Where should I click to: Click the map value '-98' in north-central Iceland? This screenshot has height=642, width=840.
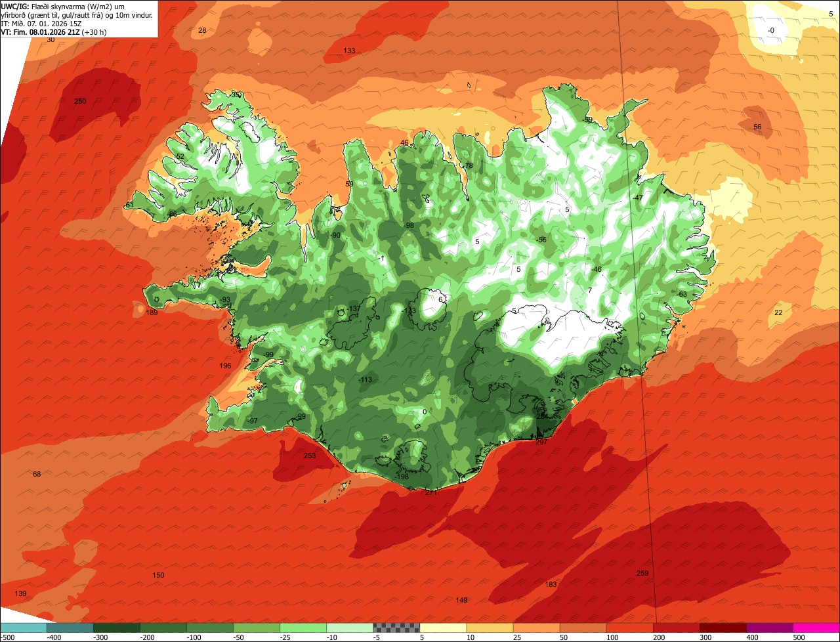(x=409, y=225)
